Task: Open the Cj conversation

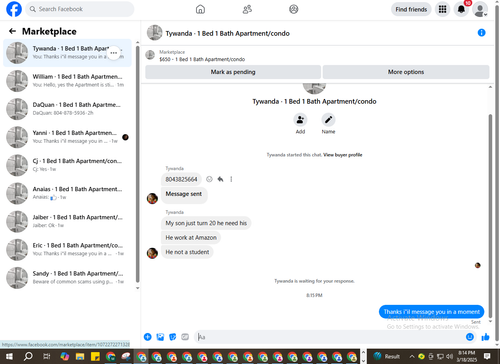Action: pyautogui.click(x=67, y=165)
